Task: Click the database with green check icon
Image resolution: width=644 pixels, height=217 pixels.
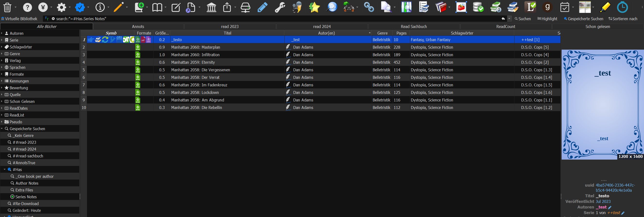Action: (478, 8)
